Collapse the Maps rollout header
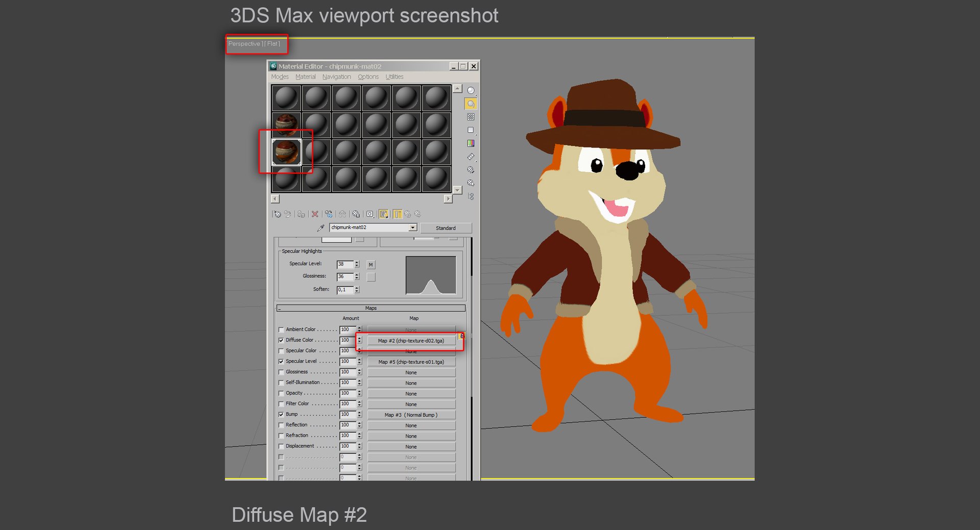This screenshot has width=980, height=530. pos(371,308)
